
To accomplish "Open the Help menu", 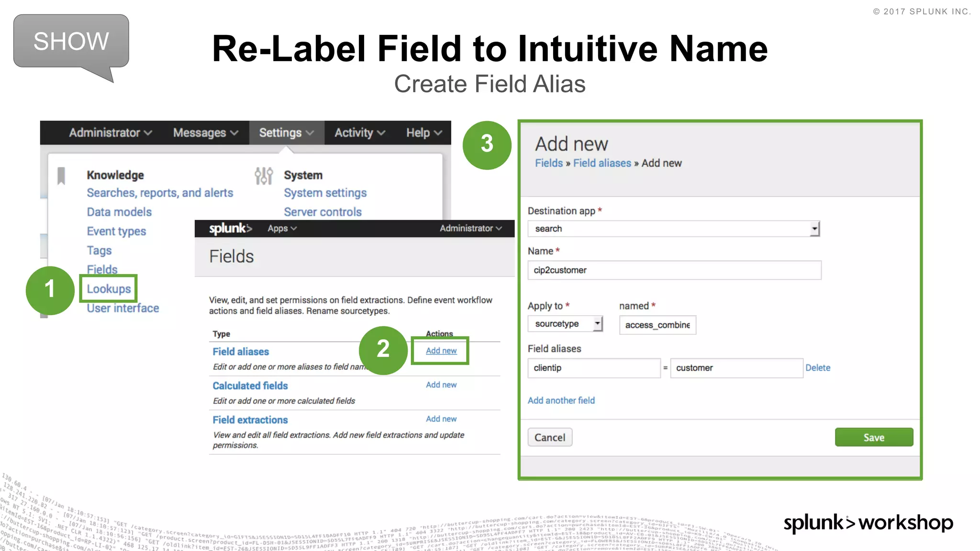I will click(x=424, y=132).
